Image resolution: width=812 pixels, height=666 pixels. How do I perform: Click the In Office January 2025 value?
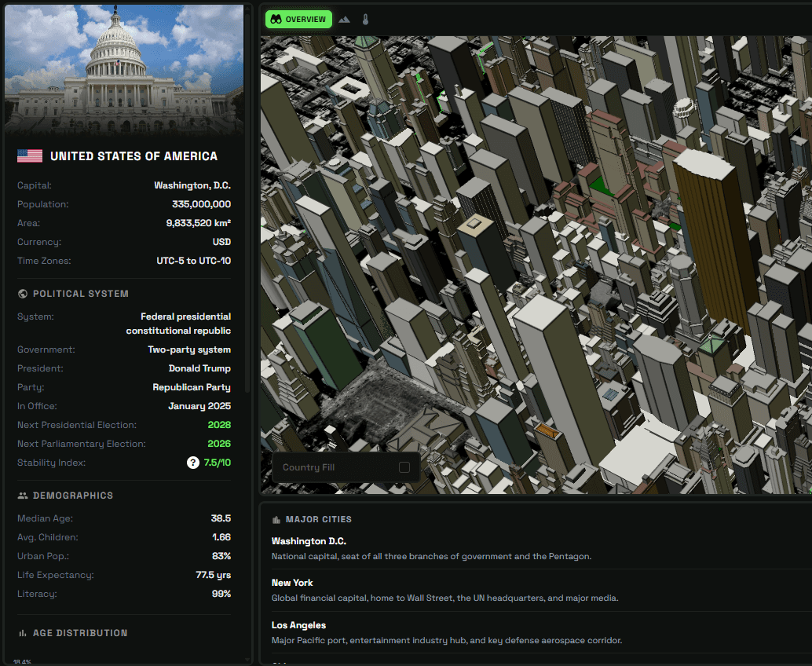[x=199, y=406]
